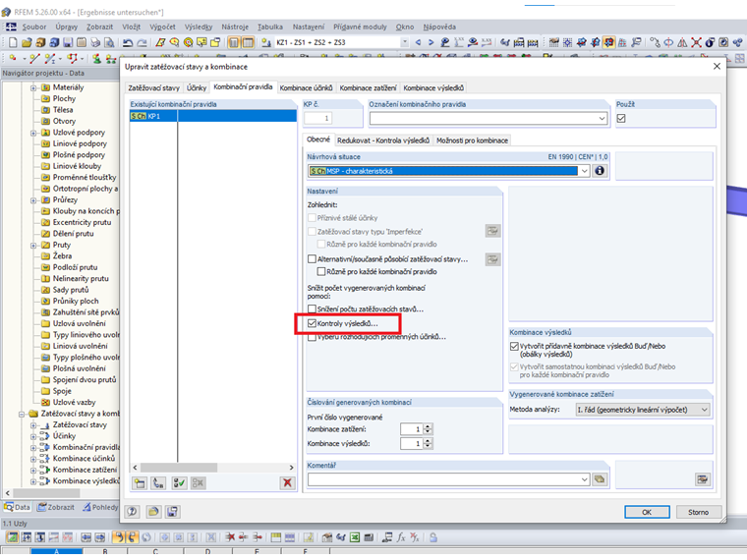Click the lock icon in table toolbar
Viewport: 747px width, 560px height.
(x=433, y=537)
